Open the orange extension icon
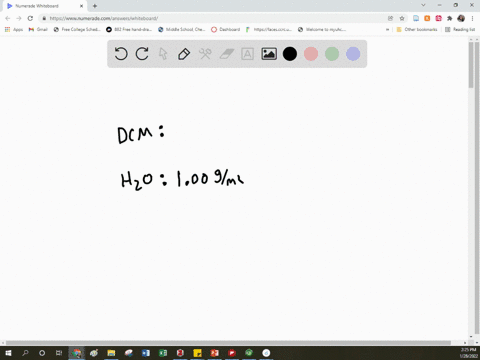The image size is (480, 360). click(x=427, y=18)
